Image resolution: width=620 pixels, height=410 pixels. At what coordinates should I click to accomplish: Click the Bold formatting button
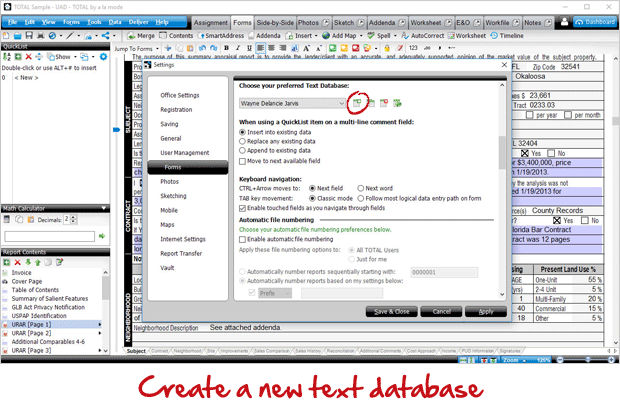(x=226, y=48)
